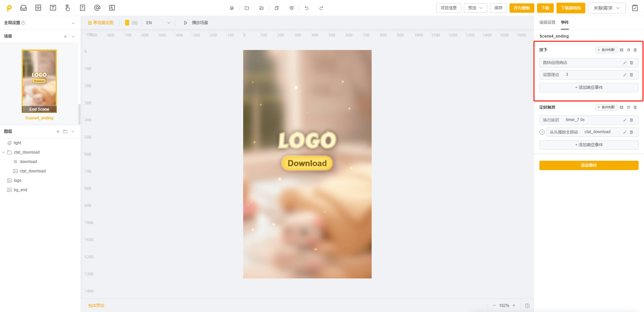Click the touch gesture tool icon
This screenshot has width=644, height=312.
pos(68,8)
